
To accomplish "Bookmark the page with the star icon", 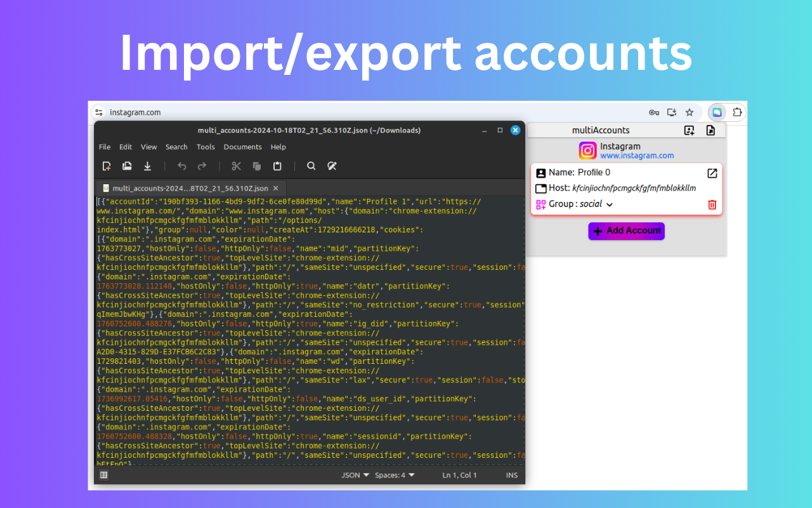I will pyautogui.click(x=690, y=112).
